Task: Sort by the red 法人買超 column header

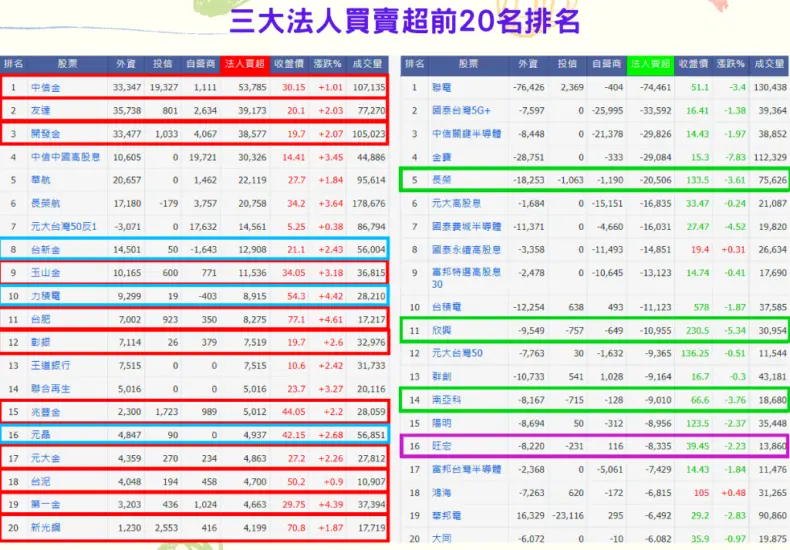Action: (245, 64)
